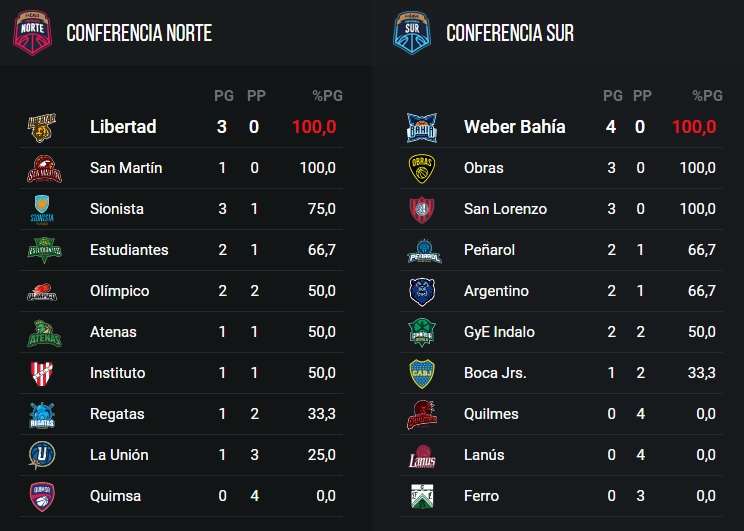Click the San Lorenzo team crest
This screenshot has height=531, width=744.
pos(420,209)
